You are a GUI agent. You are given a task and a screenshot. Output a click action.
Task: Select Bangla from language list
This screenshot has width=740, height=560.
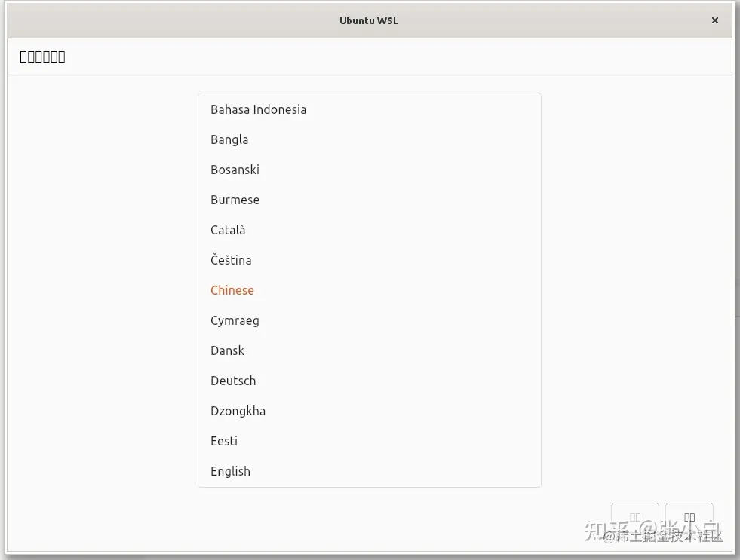[x=369, y=139]
